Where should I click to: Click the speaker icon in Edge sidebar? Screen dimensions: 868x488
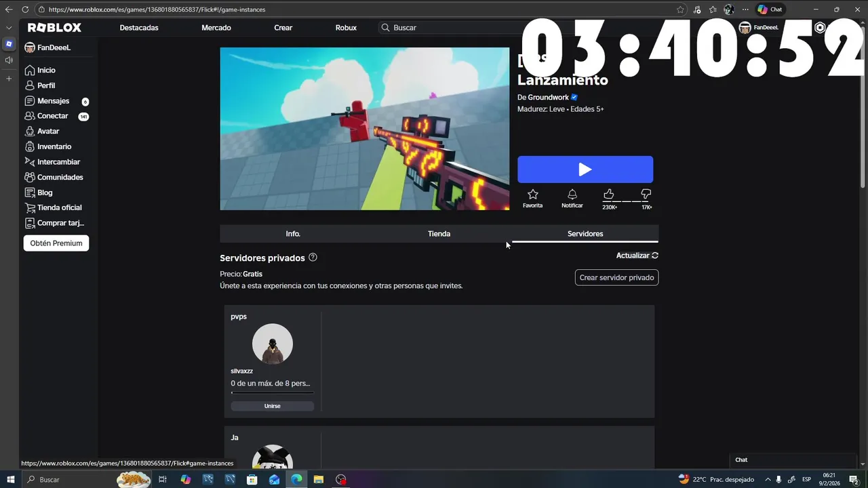coord(9,60)
